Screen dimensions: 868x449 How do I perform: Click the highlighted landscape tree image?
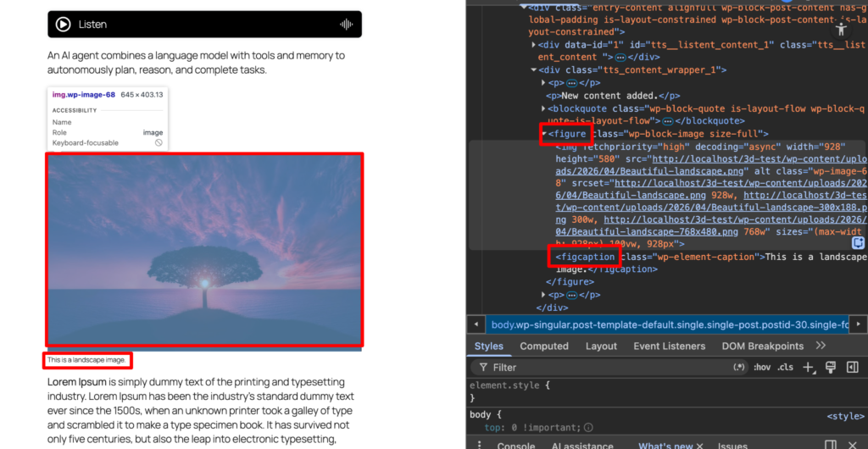click(204, 250)
